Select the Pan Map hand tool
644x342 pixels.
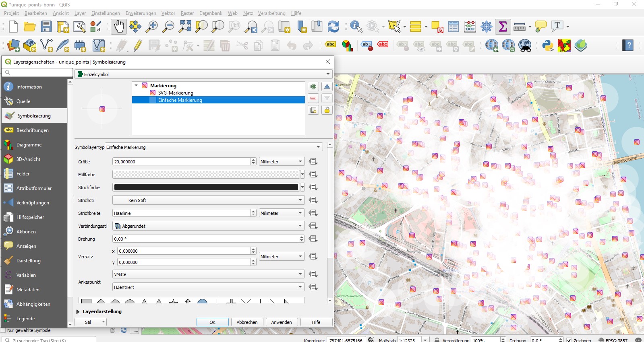click(x=119, y=27)
